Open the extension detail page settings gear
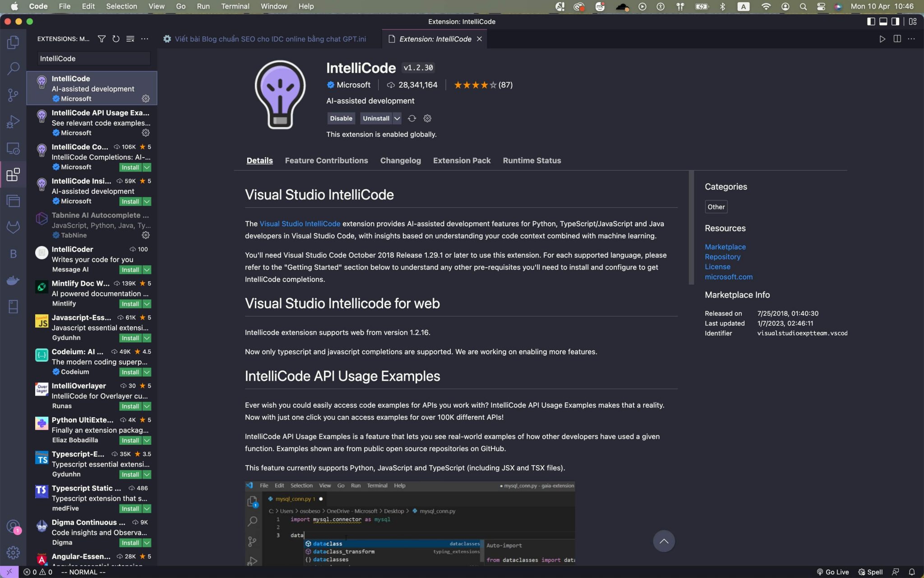Image resolution: width=924 pixels, height=578 pixels. tap(427, 118)
